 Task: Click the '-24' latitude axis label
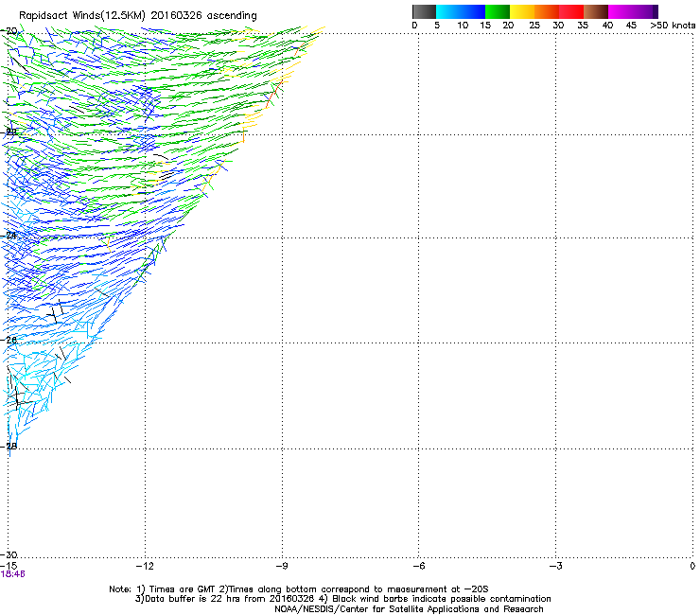point(9,235)
